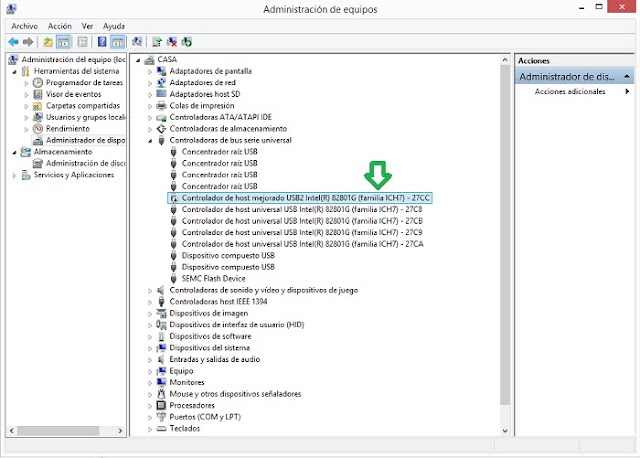The image size is (640, 458).
Task: Expand Puertos (COM y LPT) node
Action: [x=150, y=417]
